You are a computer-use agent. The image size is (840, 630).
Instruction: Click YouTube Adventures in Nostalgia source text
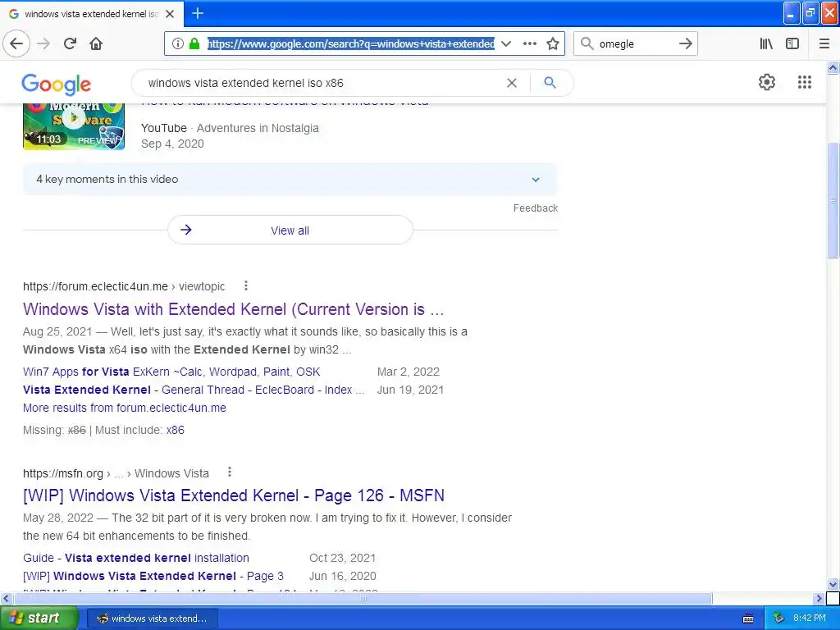230,128
